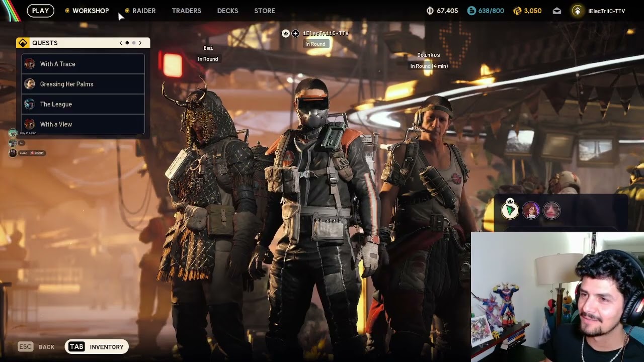
Task: Click the party leader crown icon above squad
Action: click(x=286, y=33)
